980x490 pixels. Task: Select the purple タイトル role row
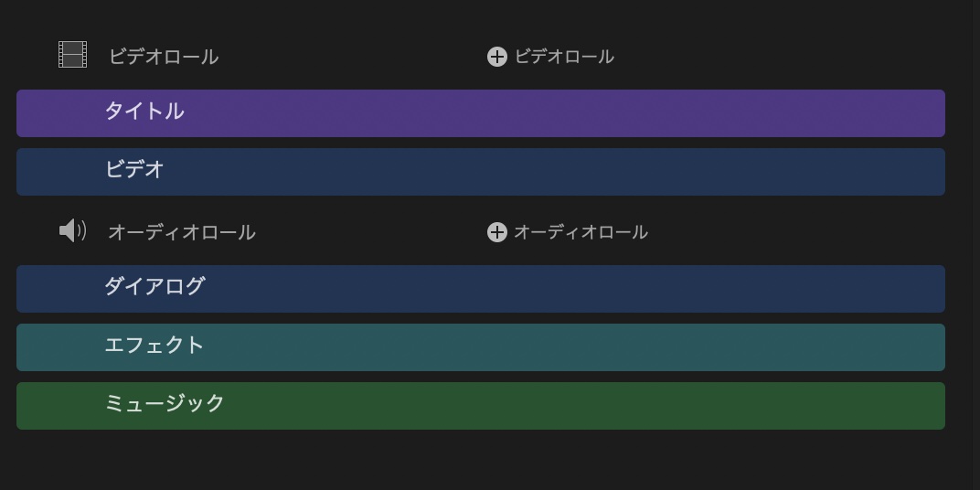click(480, 113)
